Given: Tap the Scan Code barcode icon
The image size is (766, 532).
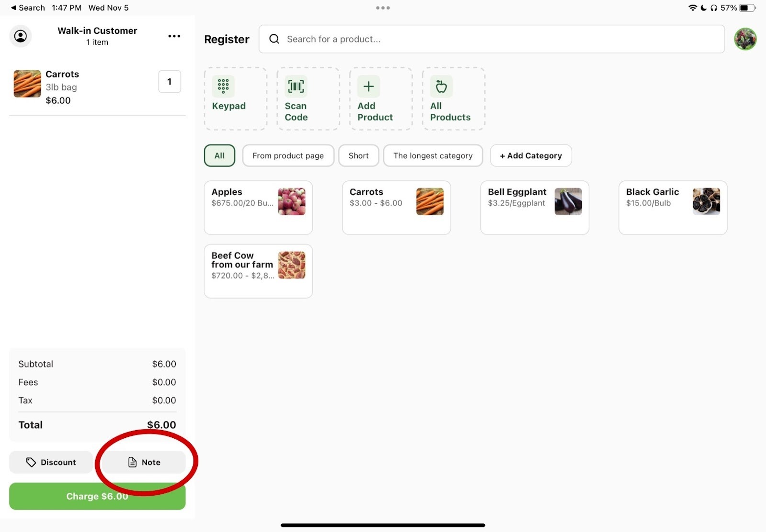Looking at the screenshot, I should click(296, 87).
